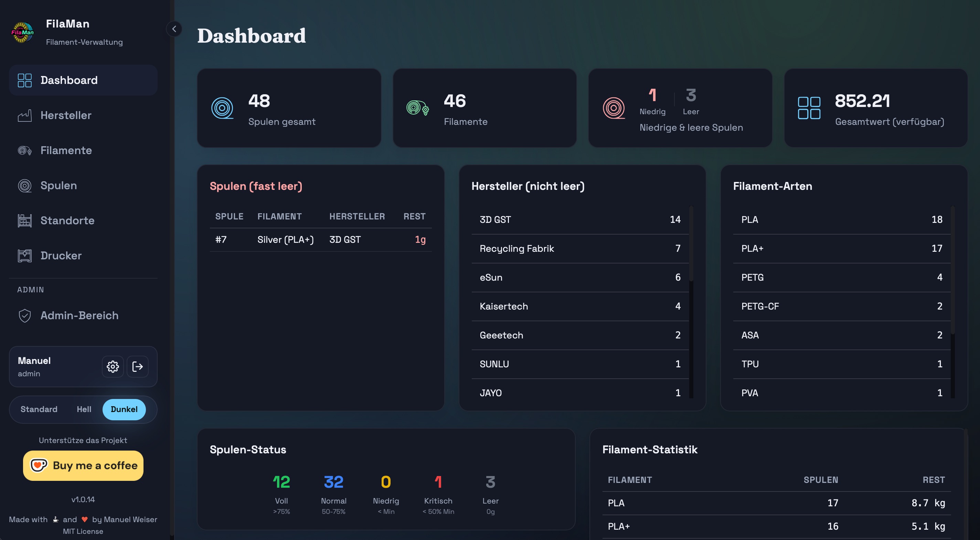Collapse the sidebar with the chevron
The width and height of the screenshot is (980, 540).
174,29
